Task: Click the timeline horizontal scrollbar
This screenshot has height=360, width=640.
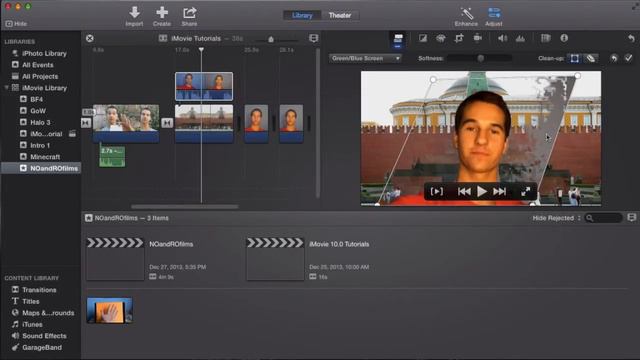Action: point(184,207)
